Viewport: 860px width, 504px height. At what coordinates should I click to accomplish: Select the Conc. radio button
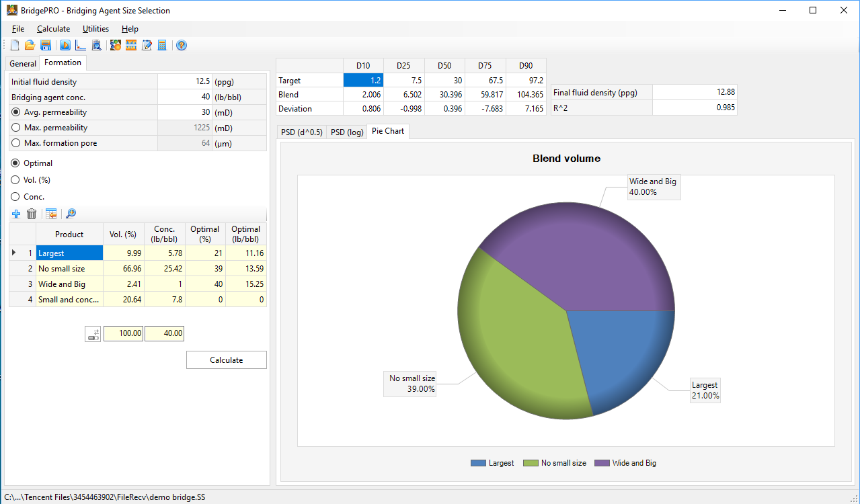(x=16, y=197)
